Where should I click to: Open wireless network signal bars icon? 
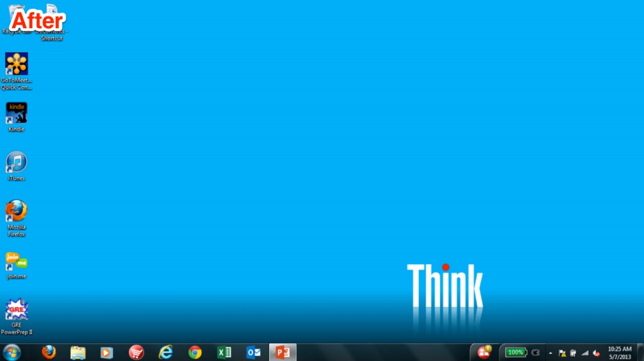tap(585, 353)
